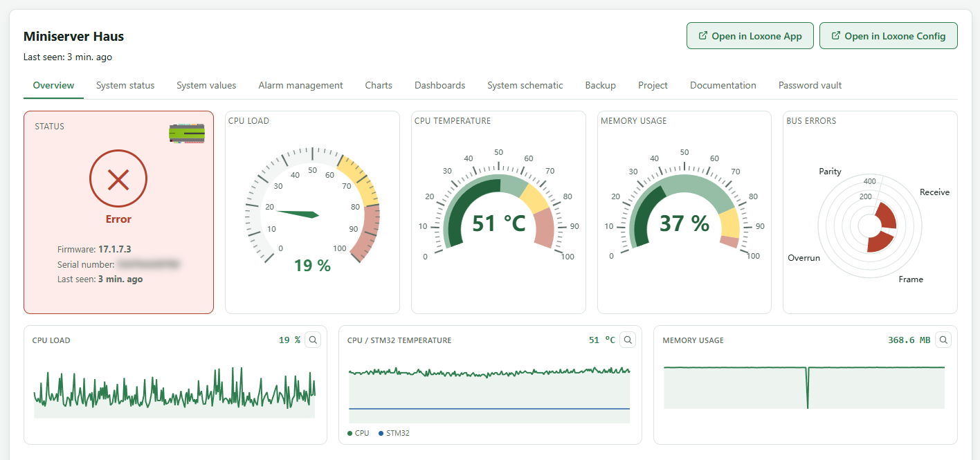Click the red Error X status icon
The height and width of the screenshot is (460, 980).
(118, 180)
